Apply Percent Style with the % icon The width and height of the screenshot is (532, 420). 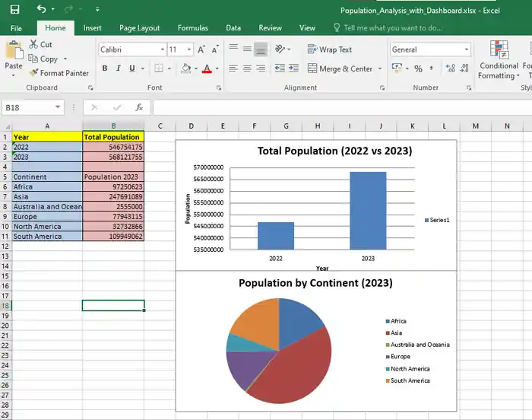coord(418,68)
